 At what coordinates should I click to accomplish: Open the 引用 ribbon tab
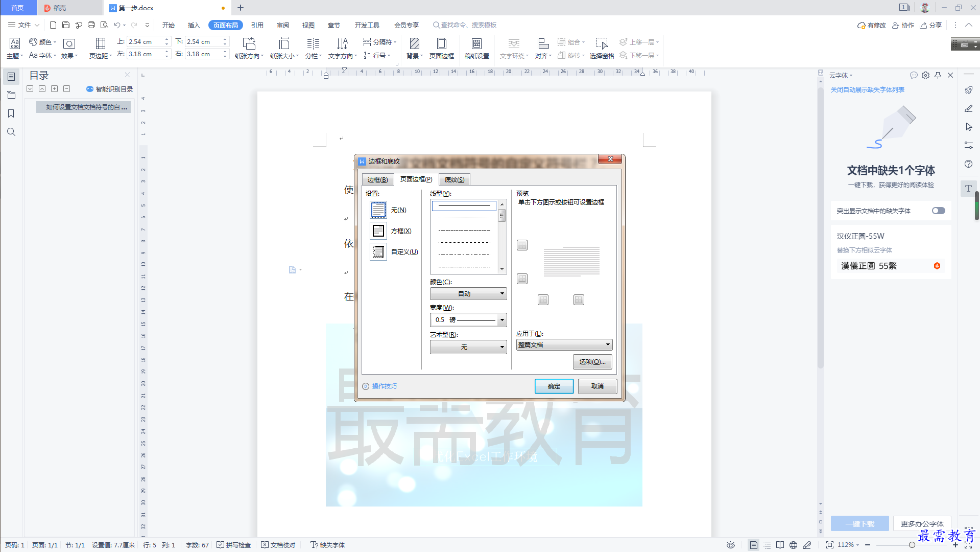(x=257, y=25)
